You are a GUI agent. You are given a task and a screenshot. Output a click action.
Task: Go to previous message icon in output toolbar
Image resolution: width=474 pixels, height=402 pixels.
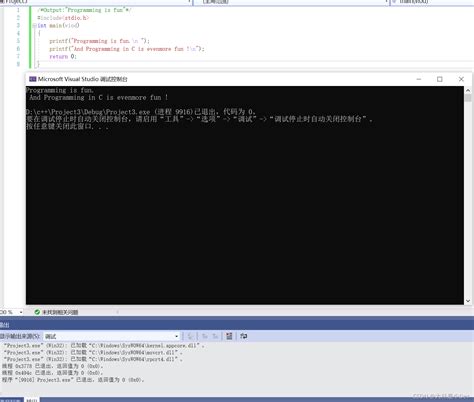coord(205,336)
